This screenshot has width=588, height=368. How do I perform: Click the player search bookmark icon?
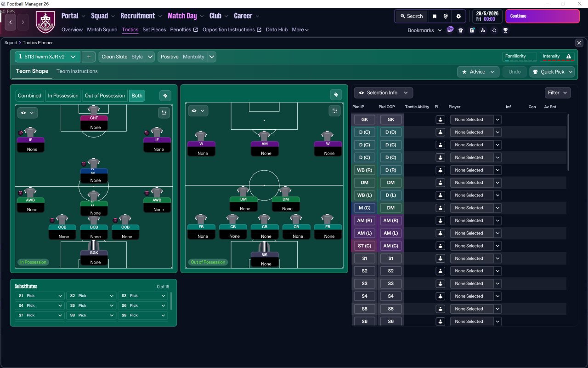[x=483, y=30]
